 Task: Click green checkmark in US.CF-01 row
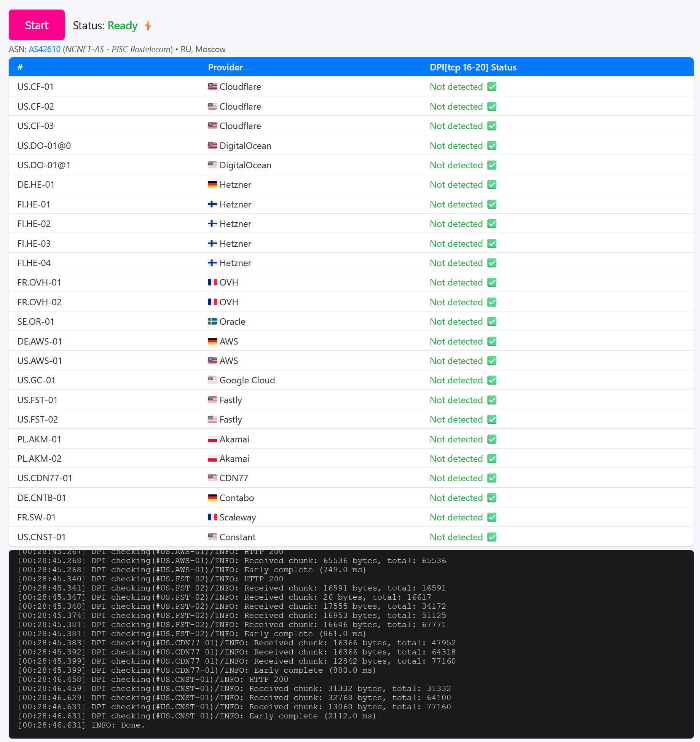[x=492, y=87]
